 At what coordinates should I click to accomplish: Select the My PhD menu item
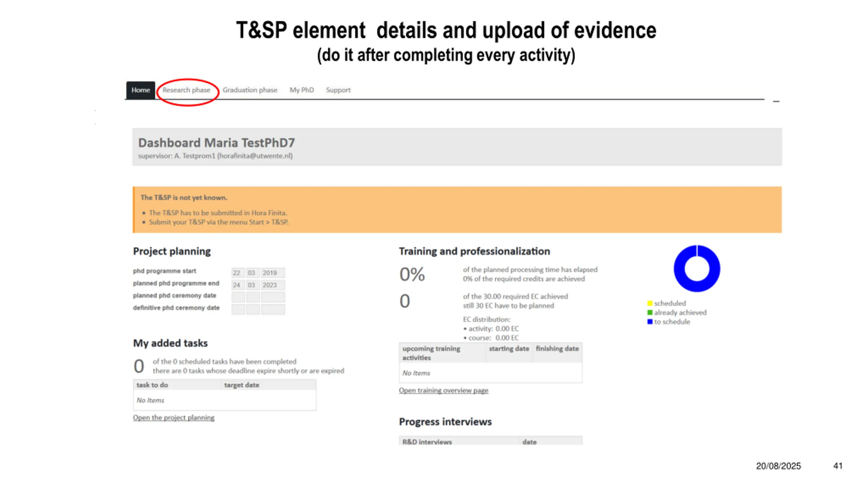301,90
